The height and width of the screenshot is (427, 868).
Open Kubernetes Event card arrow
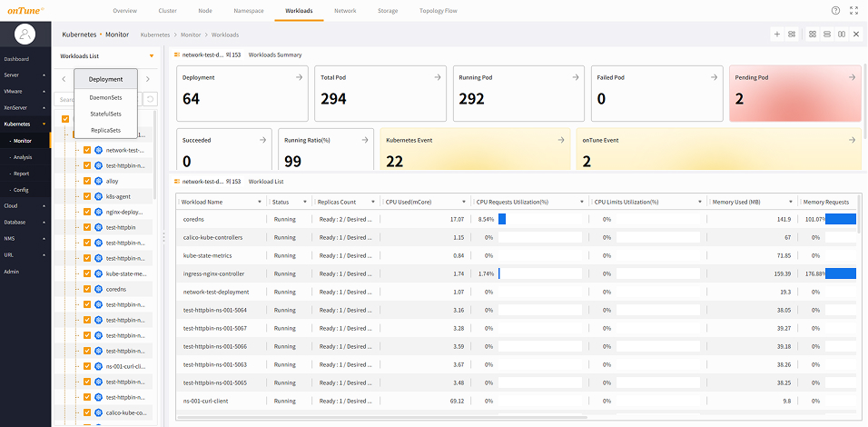point(561,140)
